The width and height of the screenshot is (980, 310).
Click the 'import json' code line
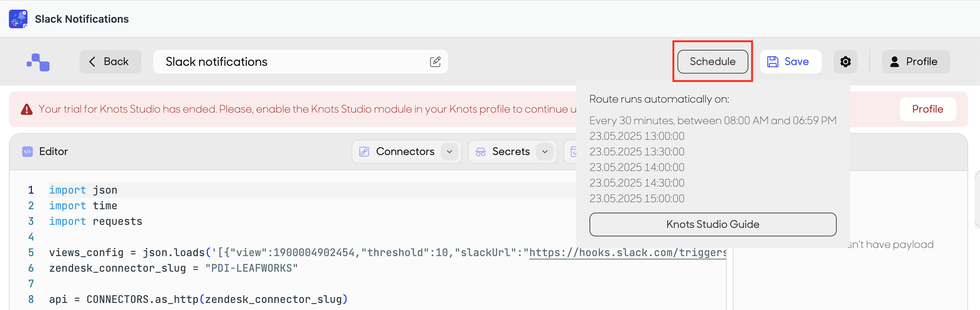click(83, 190)
